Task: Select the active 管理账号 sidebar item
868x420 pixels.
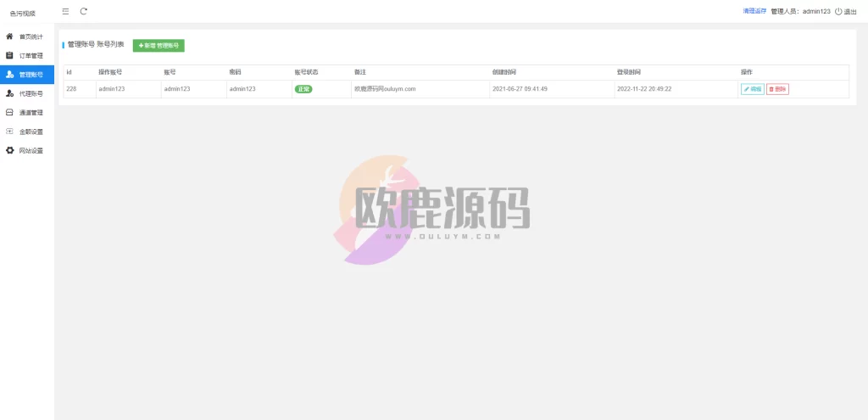Action: [x=27, y=75]
